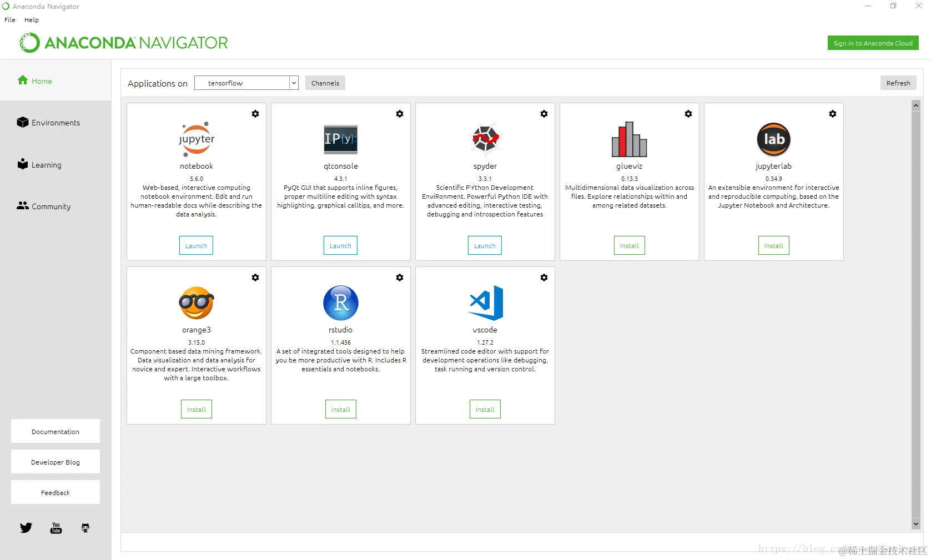Viewport: 931px width, 560px height.
Task: Install vscode
Action: (485, 410)
